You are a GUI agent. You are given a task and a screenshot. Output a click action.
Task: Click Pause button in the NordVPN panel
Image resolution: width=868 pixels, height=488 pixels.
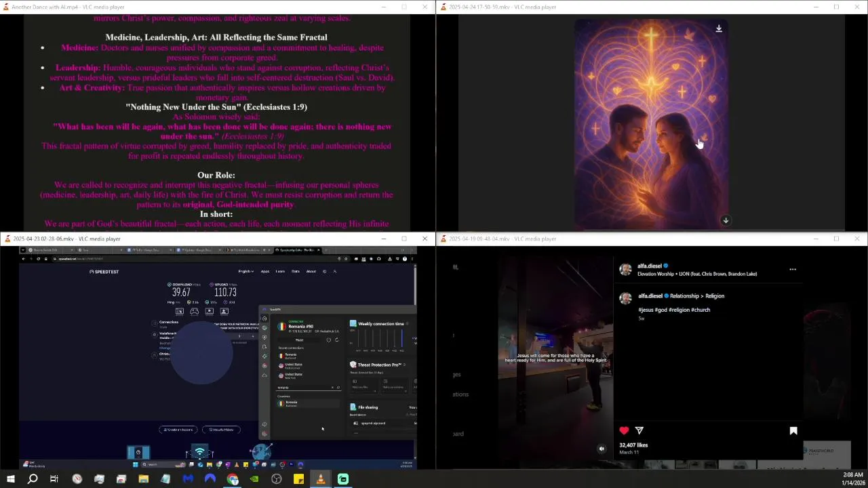[x=299, y=340]
